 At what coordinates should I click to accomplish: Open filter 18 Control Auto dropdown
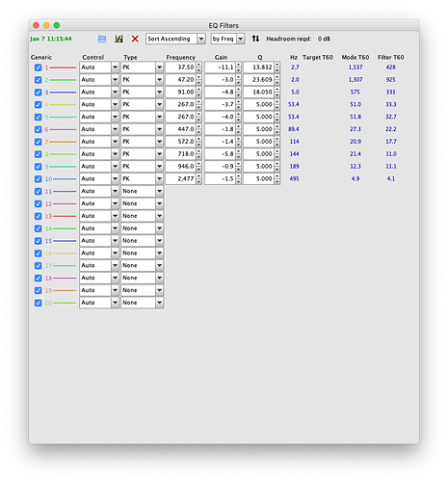pos(99,279)
